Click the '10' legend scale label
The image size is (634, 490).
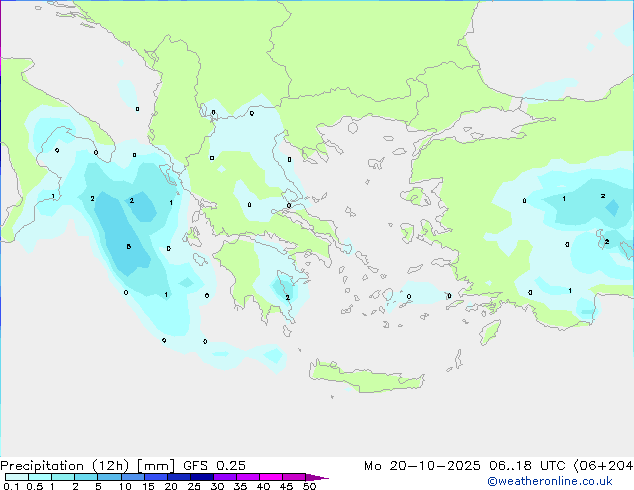pyautogui.click(x=125, y=486)
